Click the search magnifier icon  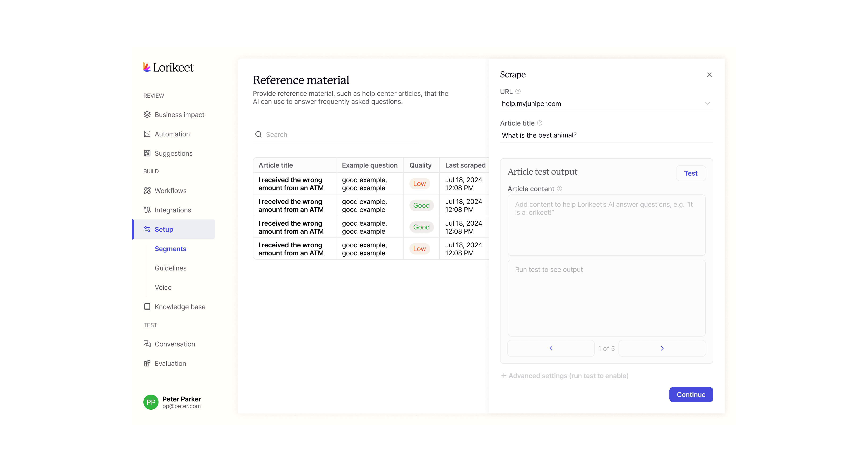tap(259, 135)
